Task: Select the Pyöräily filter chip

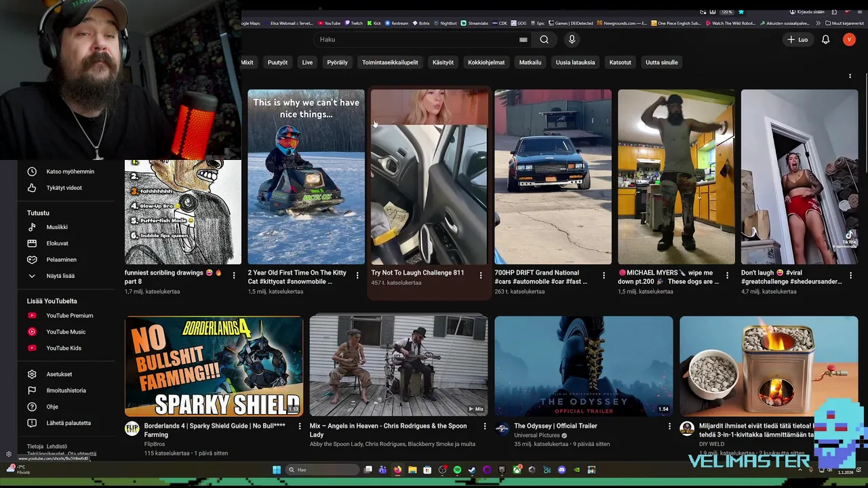Action: point(337,62)
